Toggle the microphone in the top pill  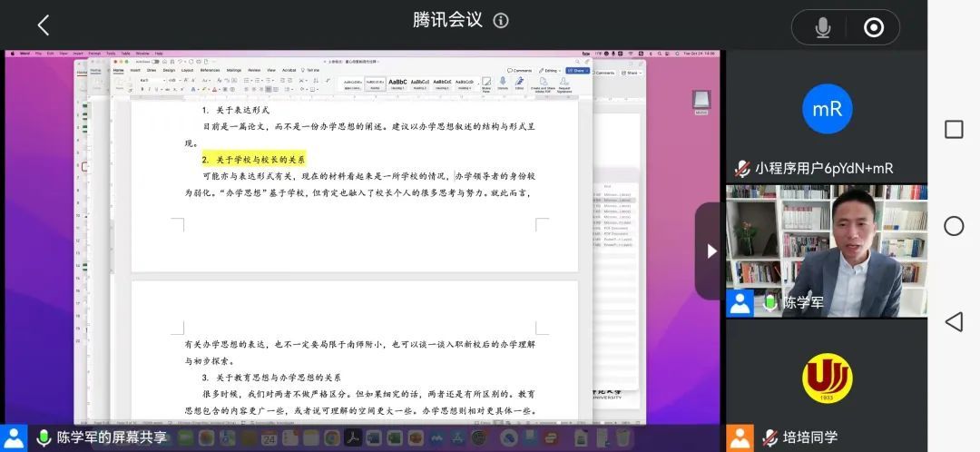[x=823, y=28]
